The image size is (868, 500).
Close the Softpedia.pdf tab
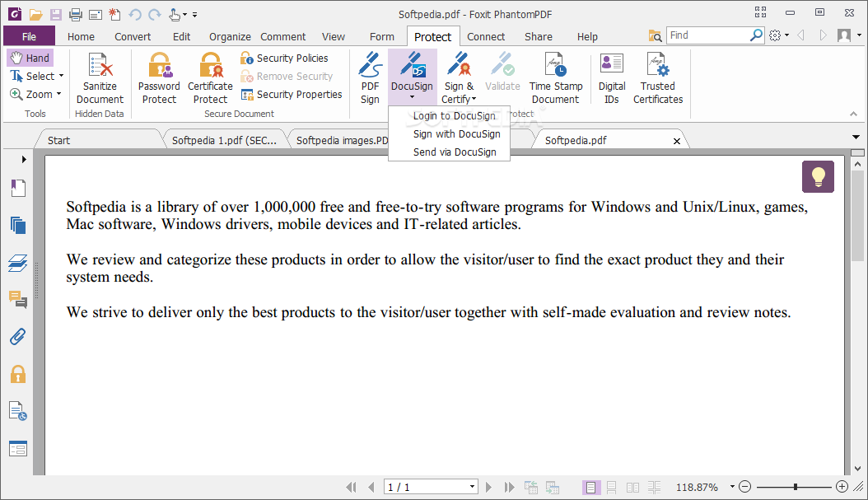pyautogui.click(x=676, y=141)
